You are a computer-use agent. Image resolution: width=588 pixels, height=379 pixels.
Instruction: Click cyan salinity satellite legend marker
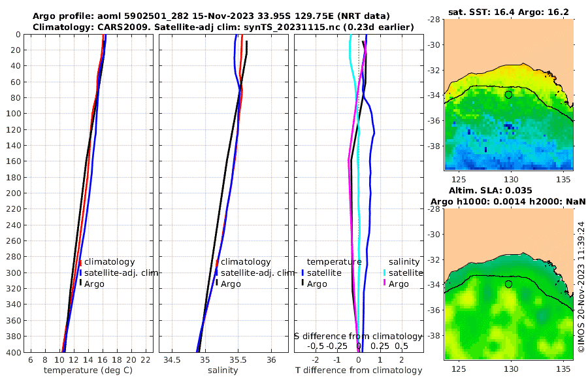pos(385,272)
